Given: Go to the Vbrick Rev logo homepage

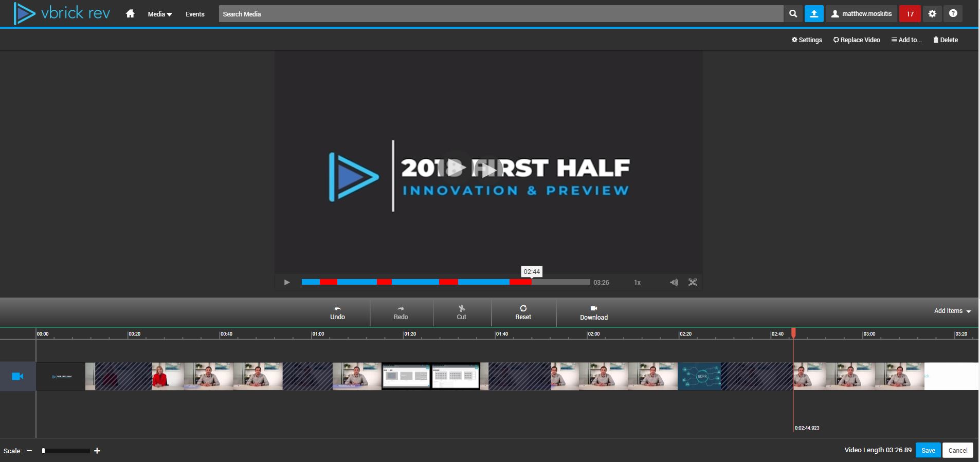Looking at the screenshot, I should click(x=62, y=13).
